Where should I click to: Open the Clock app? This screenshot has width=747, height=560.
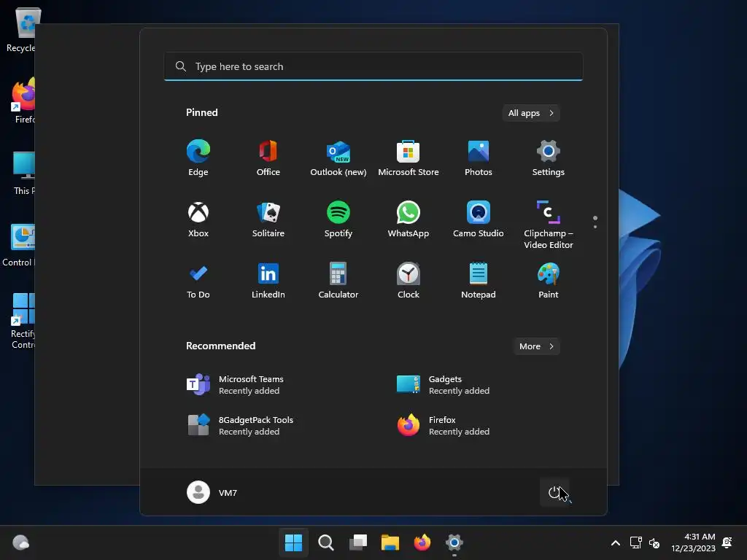pos(409,281)
